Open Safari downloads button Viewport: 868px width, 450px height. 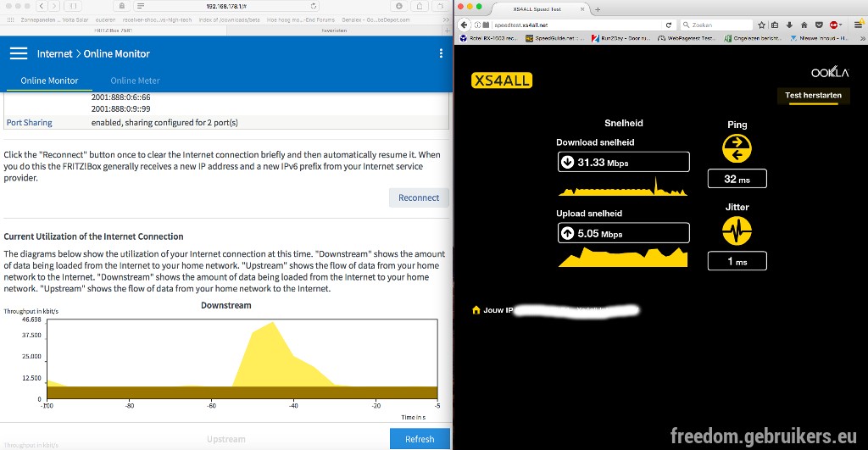click(x=398, y=6)
